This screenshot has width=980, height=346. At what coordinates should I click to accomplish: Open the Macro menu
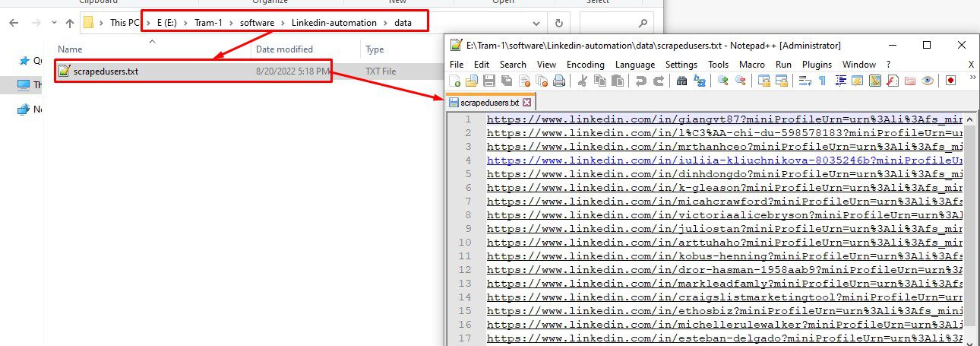coord(752,65)
